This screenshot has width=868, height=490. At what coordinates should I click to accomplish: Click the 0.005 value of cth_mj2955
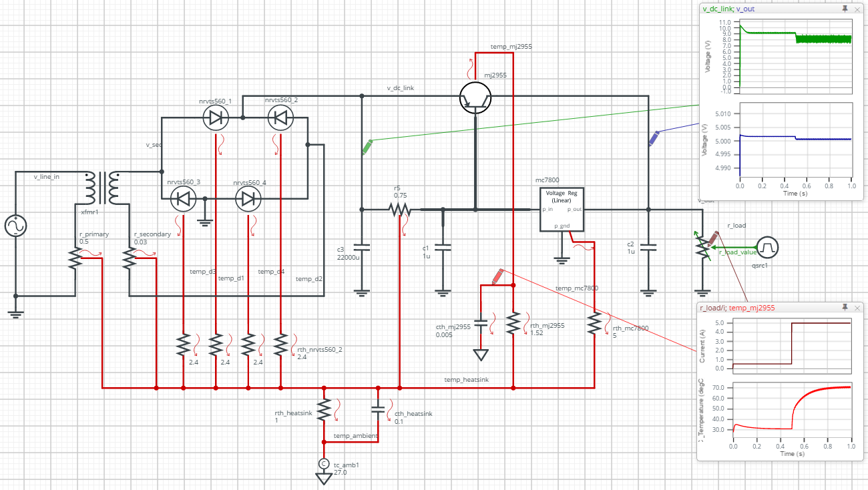[445, 334]
